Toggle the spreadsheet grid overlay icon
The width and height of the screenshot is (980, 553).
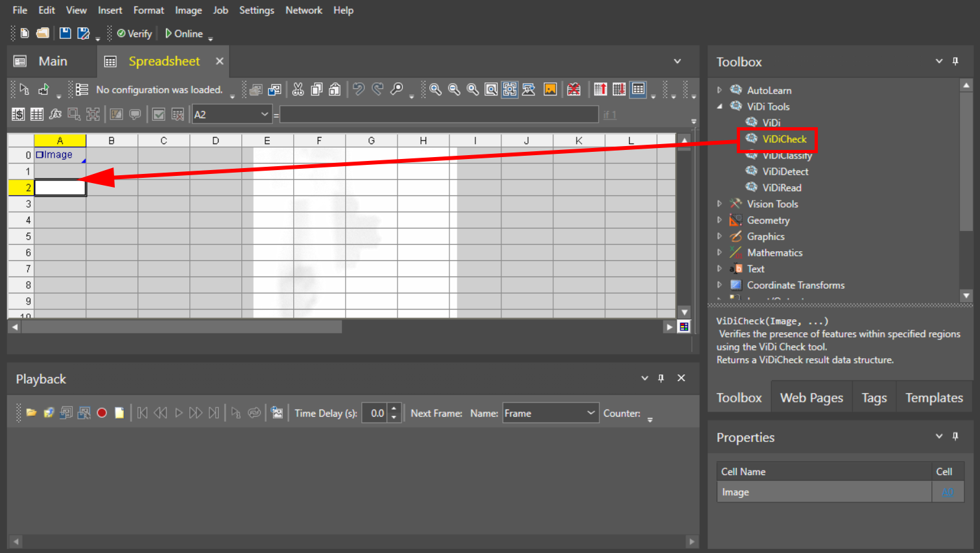coord(638,90)
